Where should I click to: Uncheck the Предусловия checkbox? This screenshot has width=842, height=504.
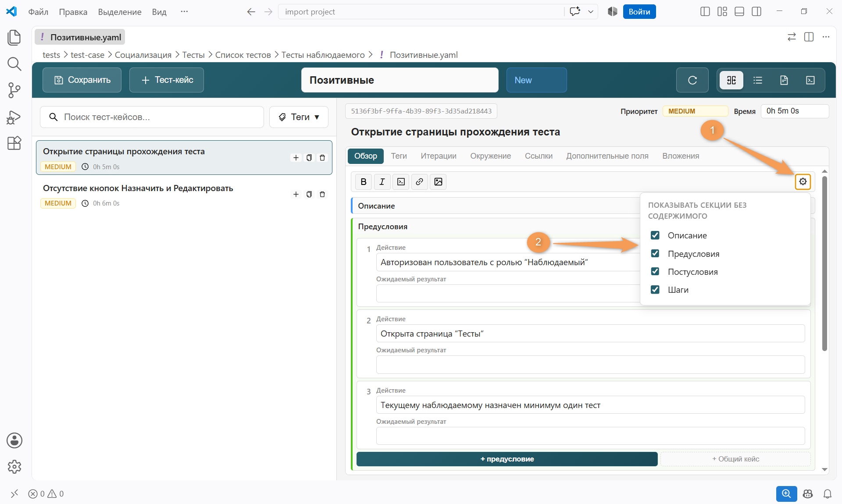(x=655, y=253)
